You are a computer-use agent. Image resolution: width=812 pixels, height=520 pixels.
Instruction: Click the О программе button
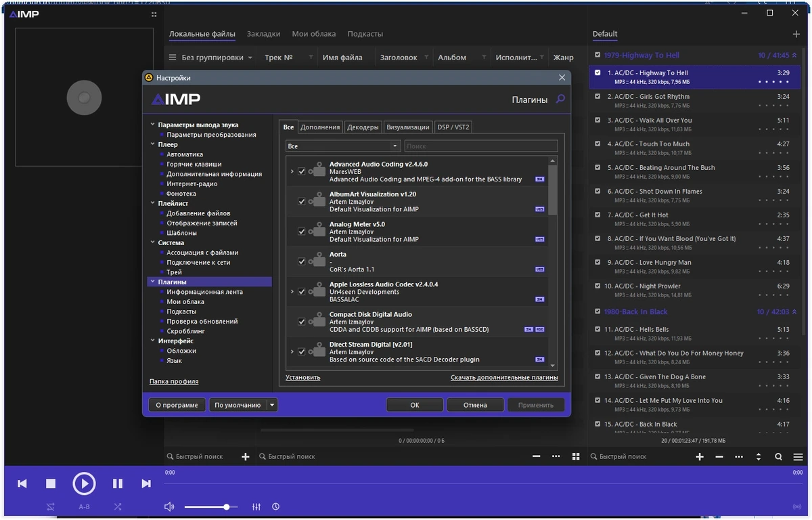point(177,405)
